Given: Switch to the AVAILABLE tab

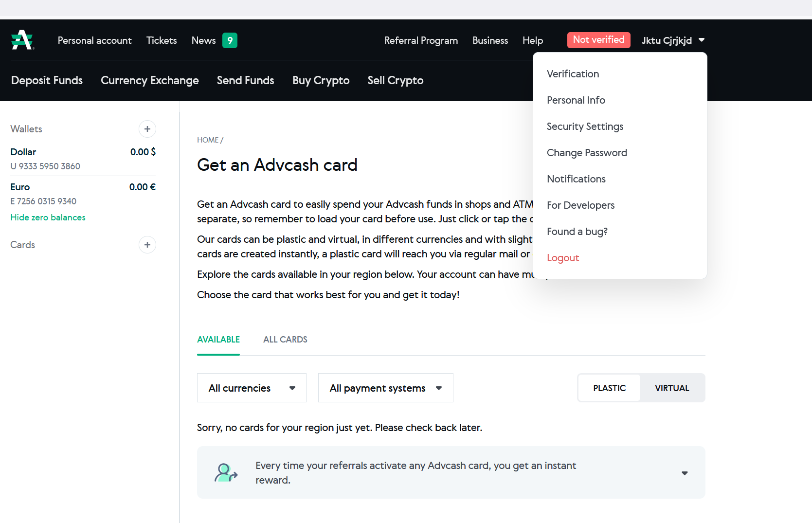Looking at the screenshot, I should pyautogui.click(x=218, y=340).
